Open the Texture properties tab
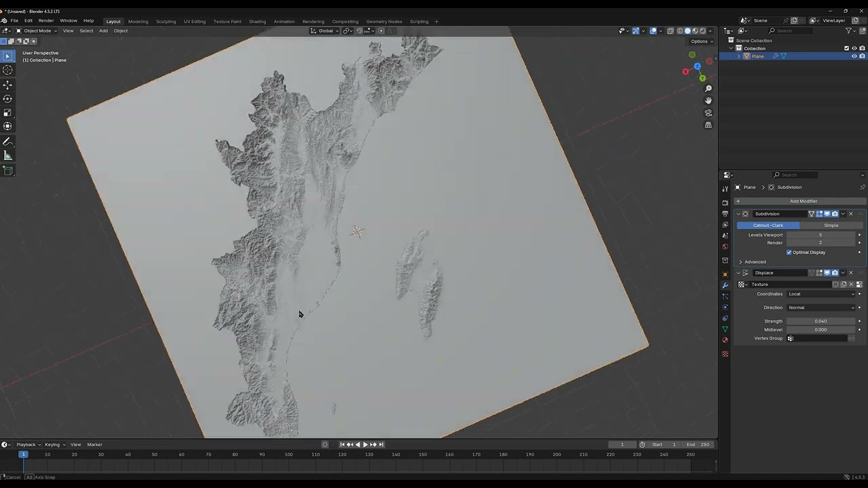Image resolution: width=868 pixels, height=488 pixels. [x=725, y=354]
